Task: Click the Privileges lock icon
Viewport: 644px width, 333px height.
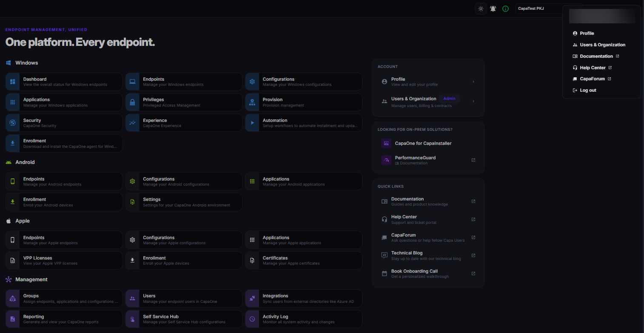Action: pyautogui.click(x=132, y=102)
